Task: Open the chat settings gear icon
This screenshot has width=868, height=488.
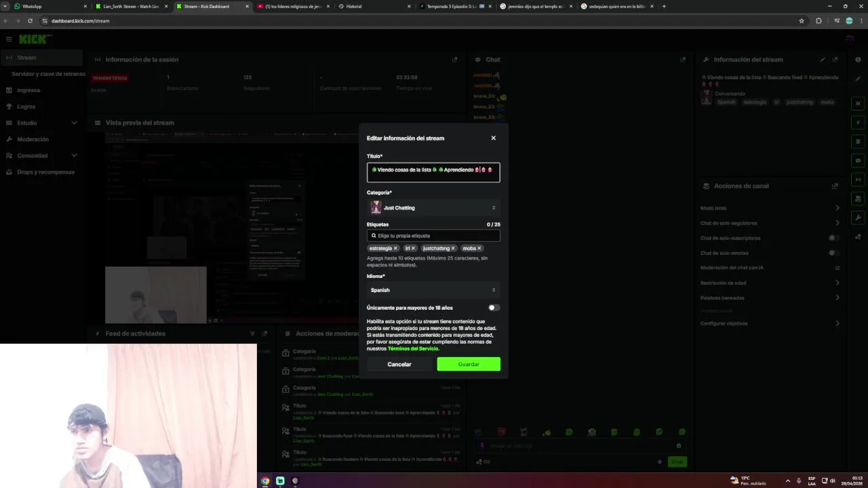Action: point(659,462)
